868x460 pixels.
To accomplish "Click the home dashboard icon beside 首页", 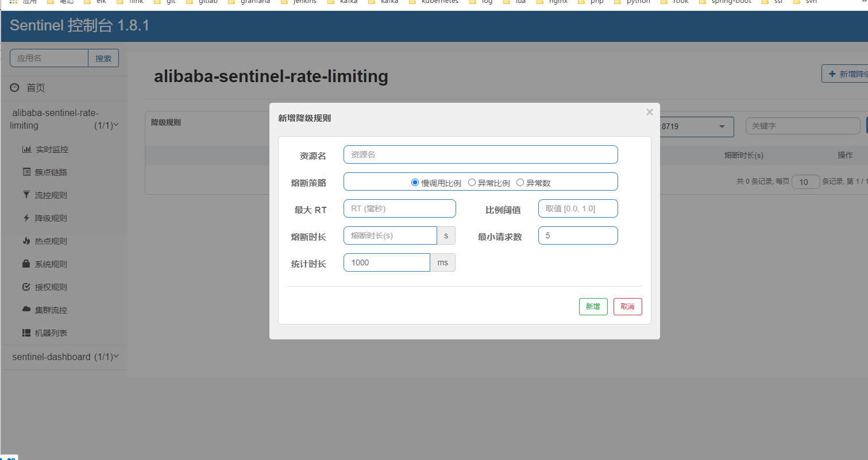I will 14,88.
